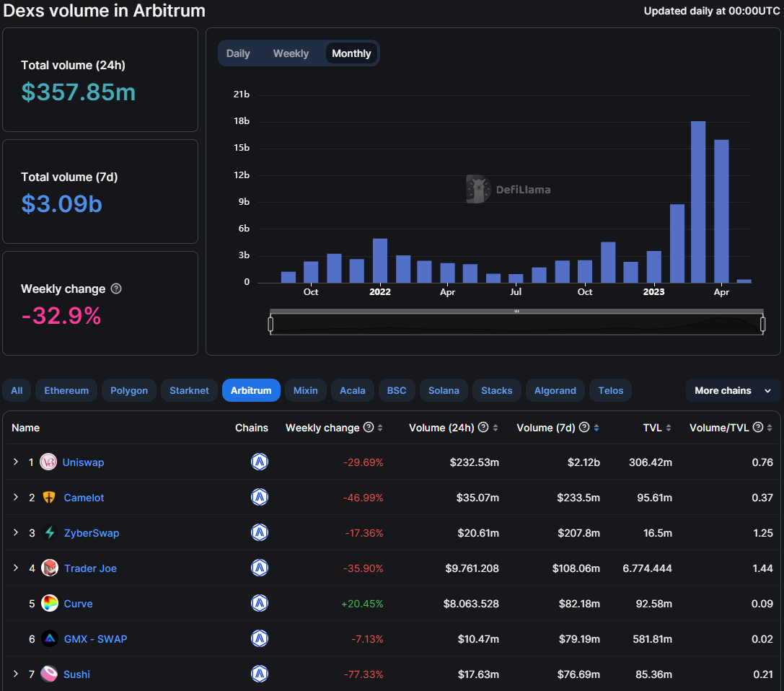Switch chart to Daily view
The width and height of the screenshot is (784, 691).
pos(238,53)
